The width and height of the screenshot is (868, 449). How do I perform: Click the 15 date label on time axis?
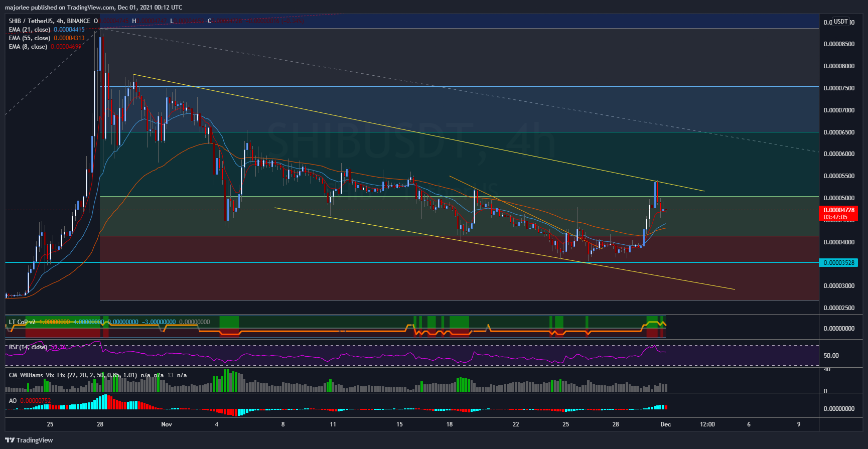coord(399,424)
